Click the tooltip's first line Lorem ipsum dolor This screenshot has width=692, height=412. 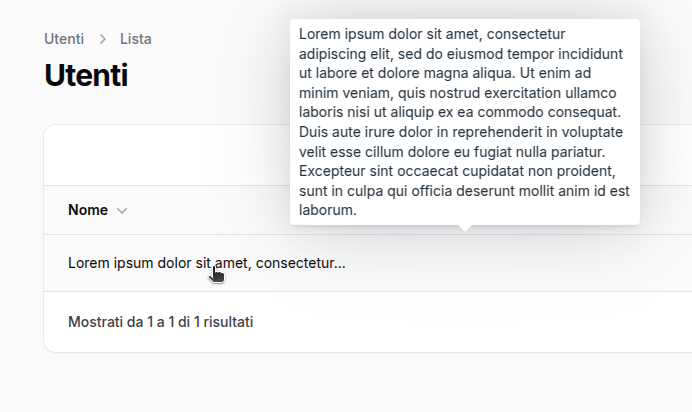432,34
